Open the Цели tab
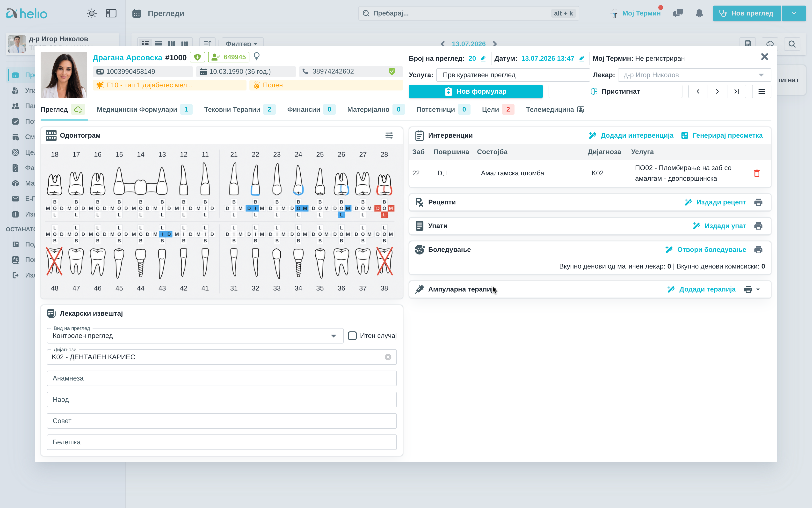 498,110
